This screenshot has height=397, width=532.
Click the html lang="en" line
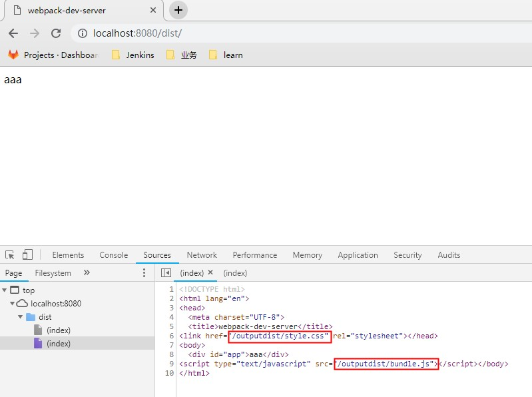pos(214,298)
